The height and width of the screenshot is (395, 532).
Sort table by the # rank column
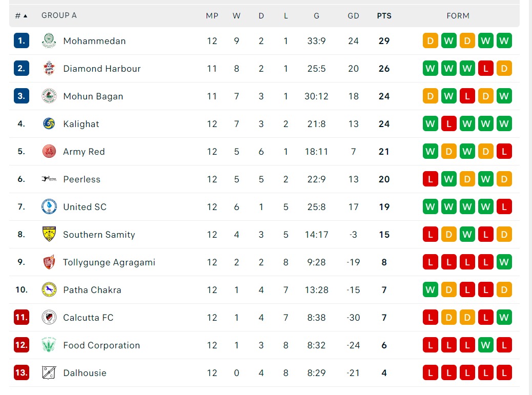[x=21, y=16]
